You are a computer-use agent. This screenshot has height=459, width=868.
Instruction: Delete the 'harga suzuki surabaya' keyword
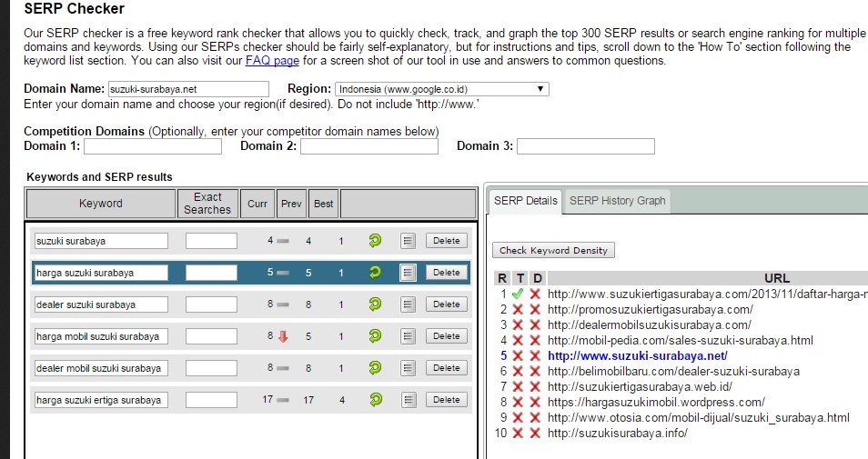pos(446,272)
